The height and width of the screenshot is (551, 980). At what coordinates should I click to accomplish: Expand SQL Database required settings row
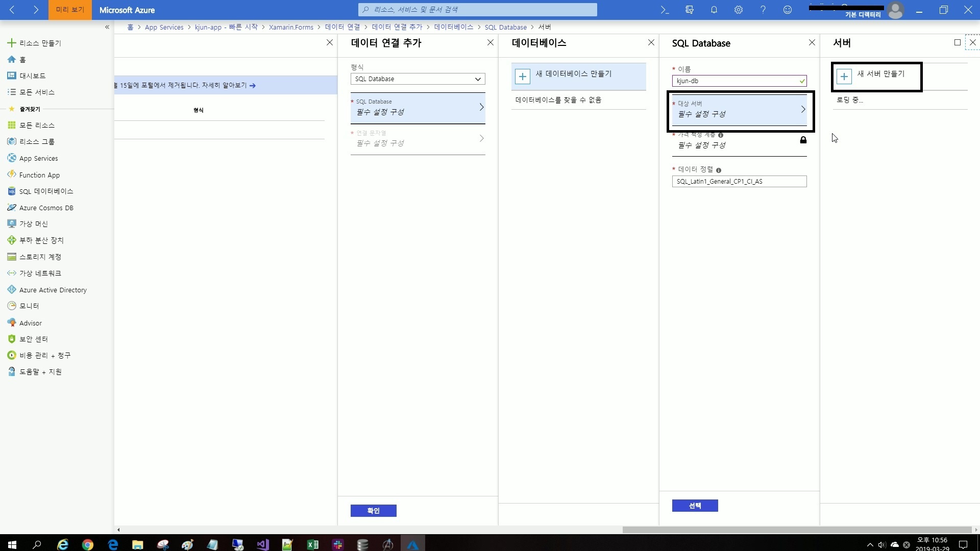pos(418,108)
